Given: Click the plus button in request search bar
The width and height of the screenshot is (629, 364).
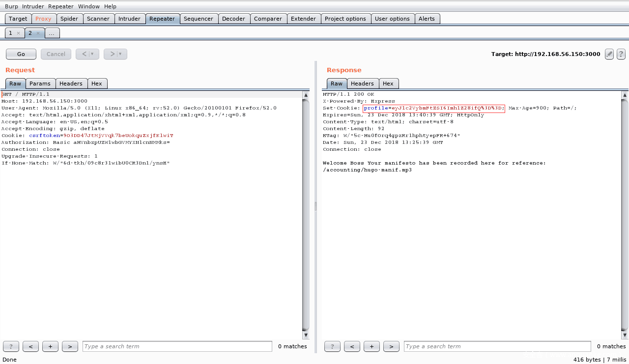Looking at the screenshot, I should tap(50, 346).
